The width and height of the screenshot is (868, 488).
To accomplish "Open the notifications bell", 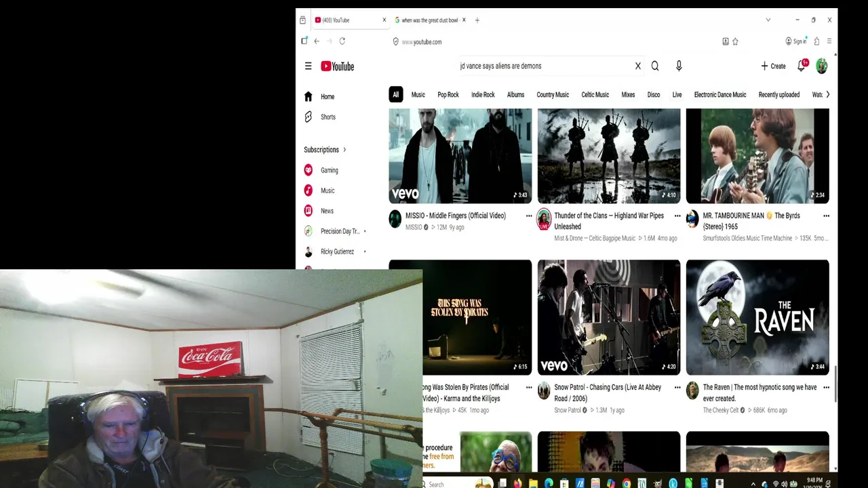I will pos(802,66).
